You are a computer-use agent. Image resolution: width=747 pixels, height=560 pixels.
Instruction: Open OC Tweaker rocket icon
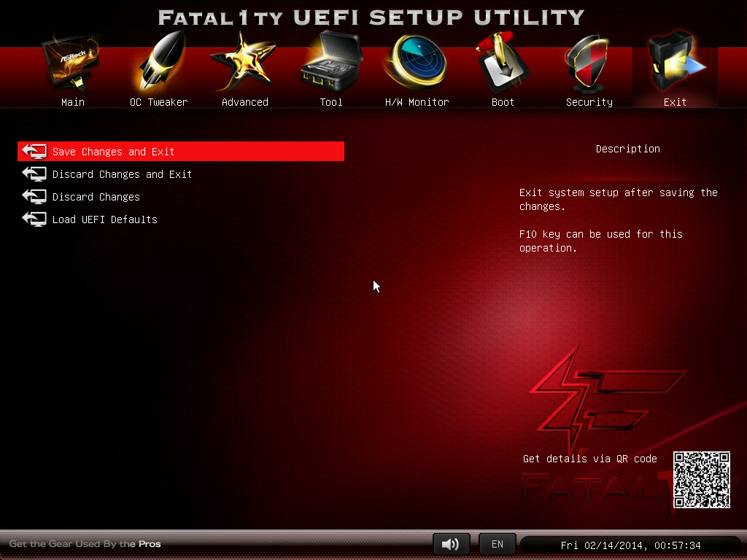tap(159, 64)
